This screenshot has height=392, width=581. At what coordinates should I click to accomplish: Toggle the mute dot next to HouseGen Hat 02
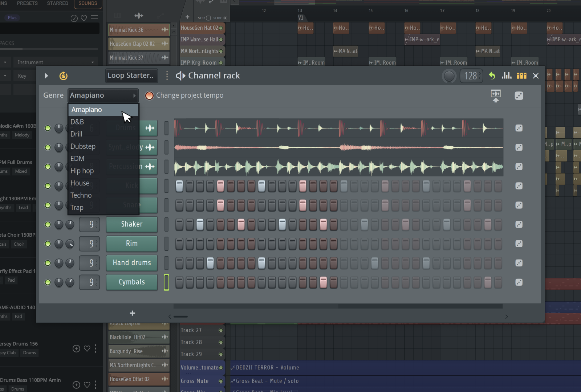coord(222,28)
